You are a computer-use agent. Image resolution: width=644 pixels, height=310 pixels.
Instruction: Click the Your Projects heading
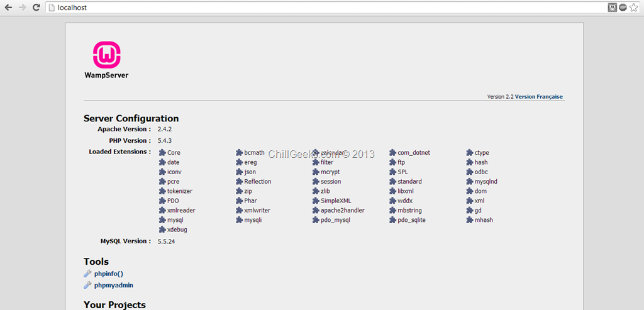[x=114, y=305]
